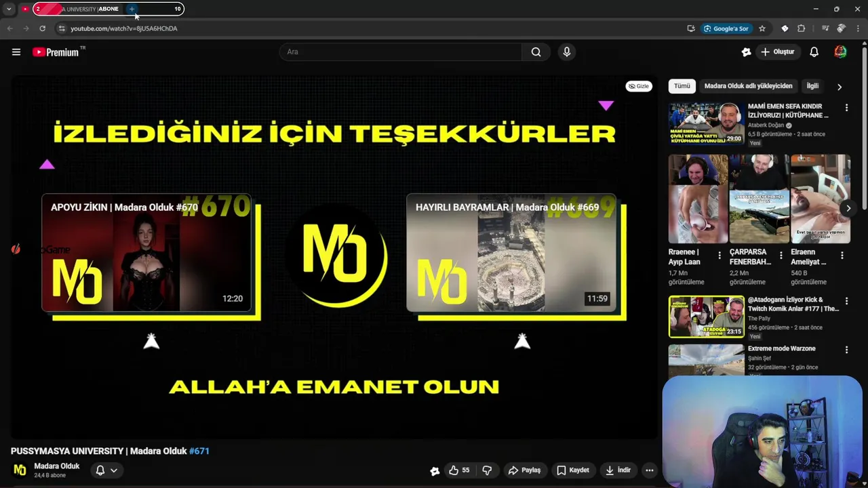Screen dimensions: 868x488
Task: Click the search input field Ara
Action: pyautogui.click(x=400, y=52)
